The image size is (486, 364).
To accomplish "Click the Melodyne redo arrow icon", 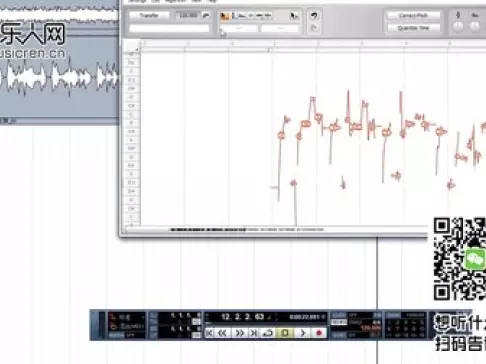I will (314, 28).
